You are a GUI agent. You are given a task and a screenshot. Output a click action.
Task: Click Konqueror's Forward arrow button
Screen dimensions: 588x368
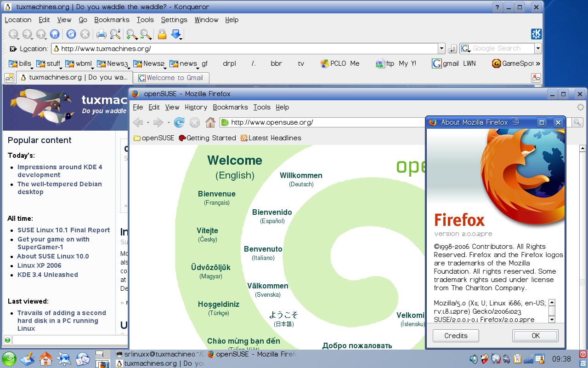(x=27, y=34)
